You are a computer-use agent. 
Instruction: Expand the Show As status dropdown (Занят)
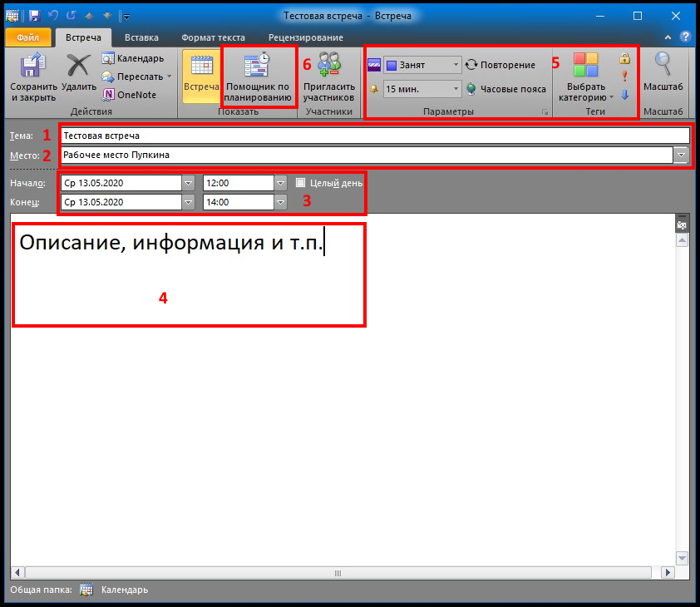point(456,65)
